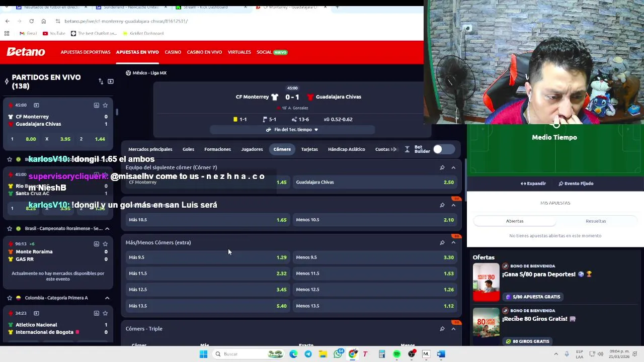The width and height of the screenshot is (644, 362).
Task: Open Microsoft Edge from the taskbar
Action: [x=293, y=354]
